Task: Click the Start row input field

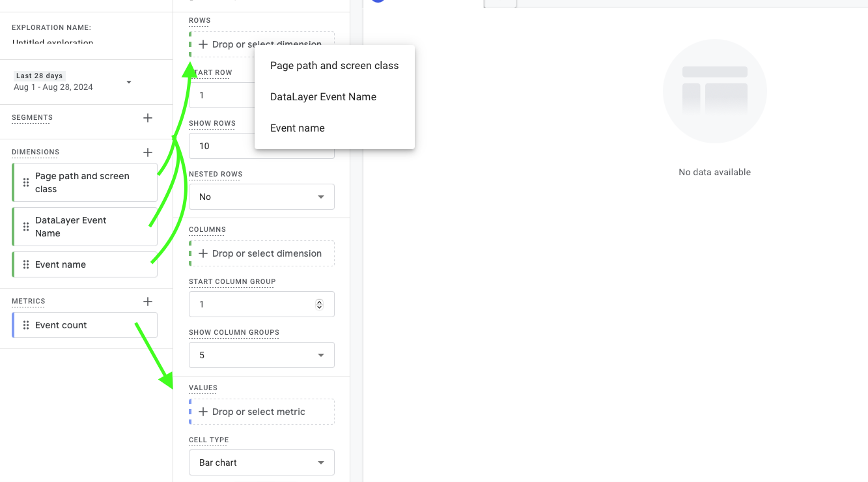Action: point(247,94)
